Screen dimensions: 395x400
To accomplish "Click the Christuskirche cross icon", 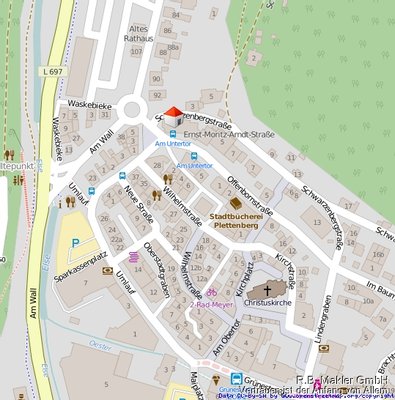I will click(267, 291).
